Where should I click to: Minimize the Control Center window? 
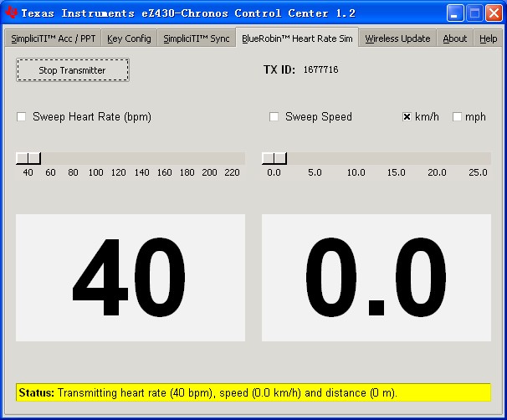[x=454, y=13]
